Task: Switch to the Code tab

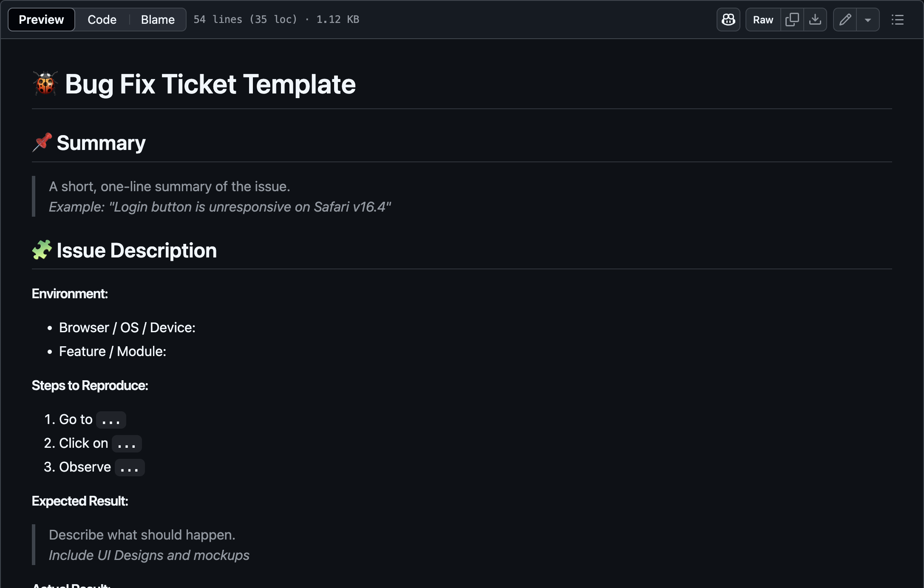Action: tap(102, 20)
